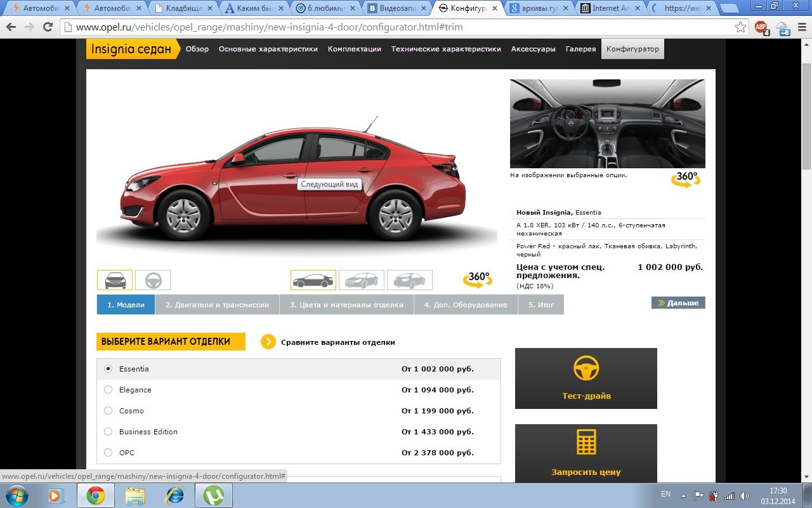Open the Комплектации menu item

click(x=355, y=49)
